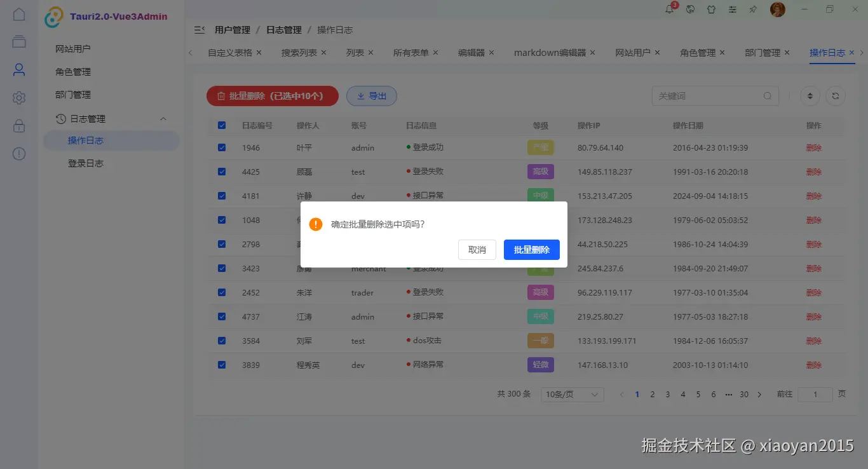Pin the window with the pin icon
This screenshot has height=469, width=868.
pyautogui.click(x=752, y=9)
